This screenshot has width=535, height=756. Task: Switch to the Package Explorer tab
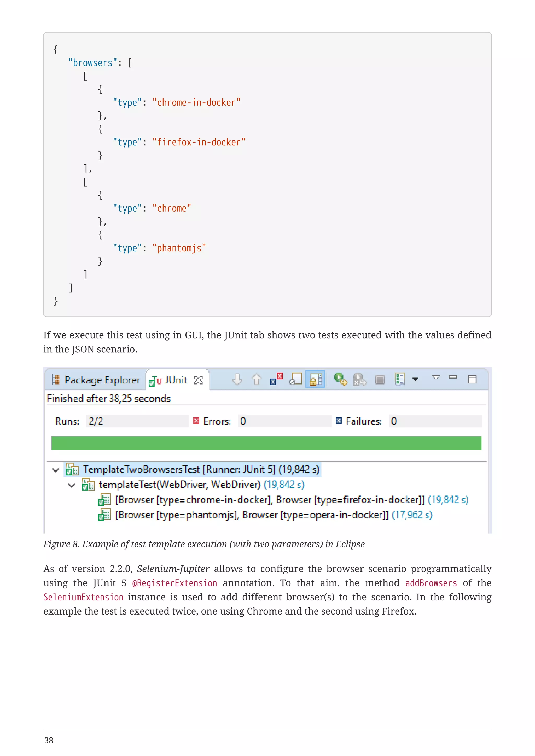tap(96, 380)
